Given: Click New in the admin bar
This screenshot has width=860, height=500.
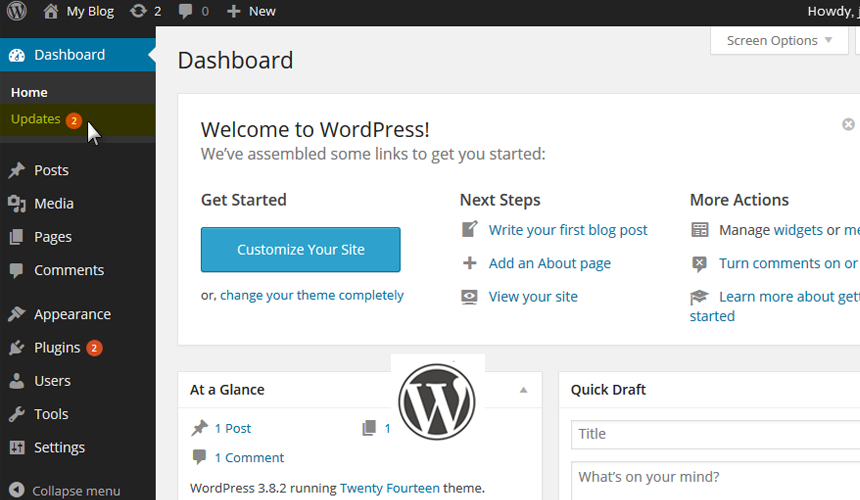Looking at the screenshot, I should tap(262, 12).
